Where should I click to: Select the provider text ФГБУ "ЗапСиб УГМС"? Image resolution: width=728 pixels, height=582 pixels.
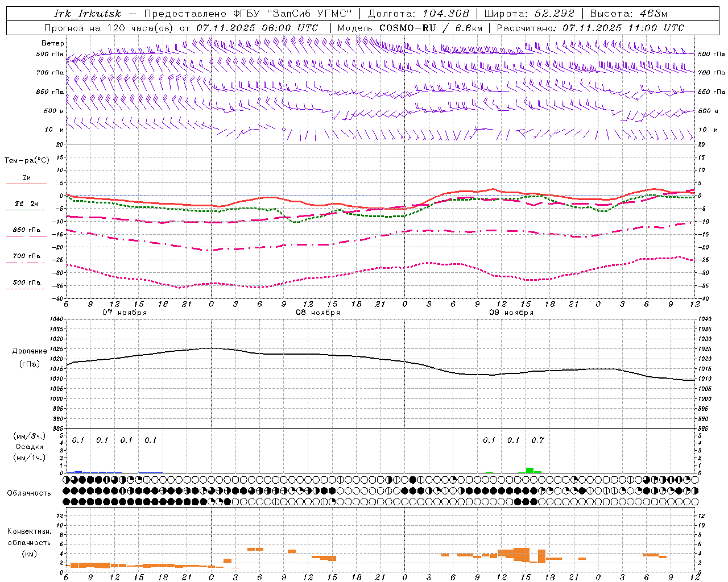point(293,14)
